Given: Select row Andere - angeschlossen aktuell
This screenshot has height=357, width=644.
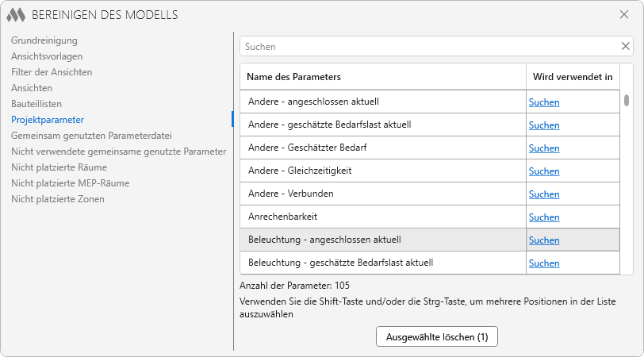Looking at the screenshot, I should click(382, 102).
